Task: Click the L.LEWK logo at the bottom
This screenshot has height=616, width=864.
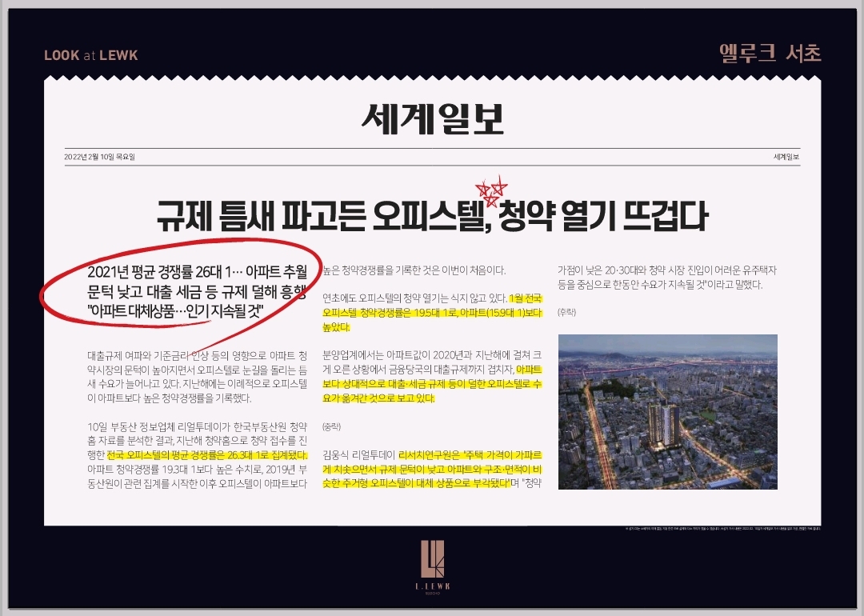Action: pyautogui.click(x=433, y=566)
